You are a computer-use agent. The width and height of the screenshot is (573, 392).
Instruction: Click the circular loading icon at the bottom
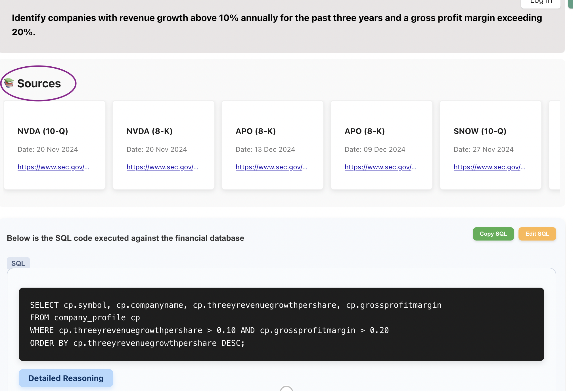[286, 389]
